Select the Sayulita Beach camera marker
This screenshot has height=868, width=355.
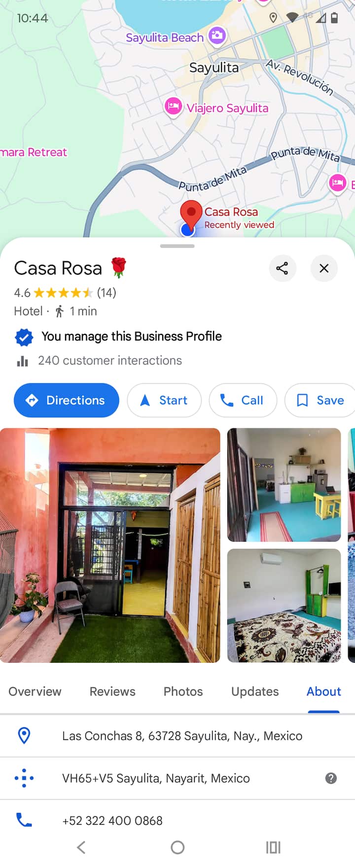pos(216,36)
